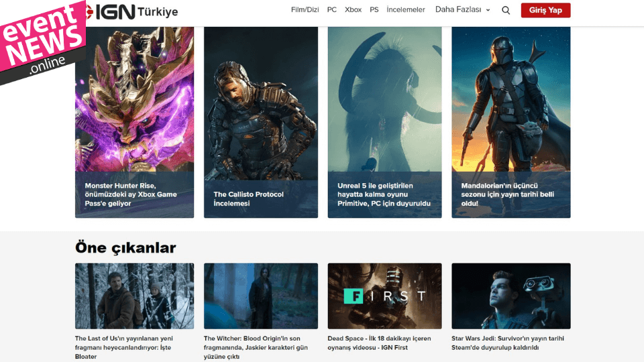Click the Öne çıkanlar section heading
Screen dimensions: 644x362
[125, 248]
